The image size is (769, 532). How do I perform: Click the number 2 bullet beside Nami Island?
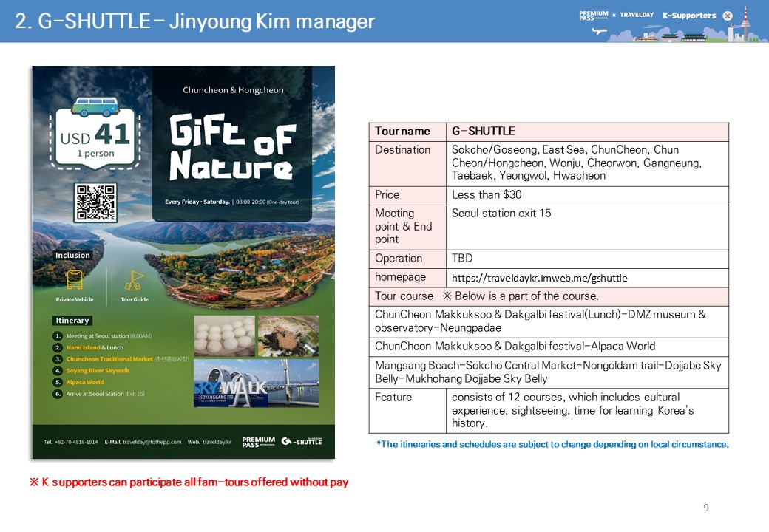coord(58,347)
